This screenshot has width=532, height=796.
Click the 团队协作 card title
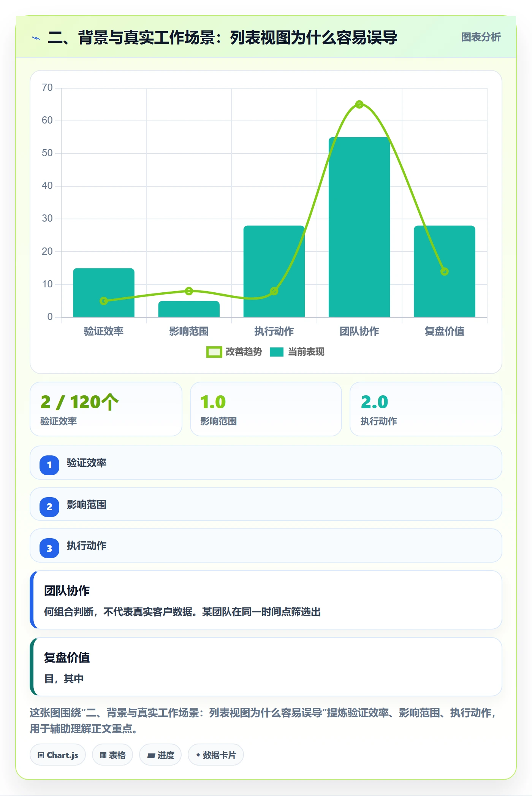coord(67,590)
